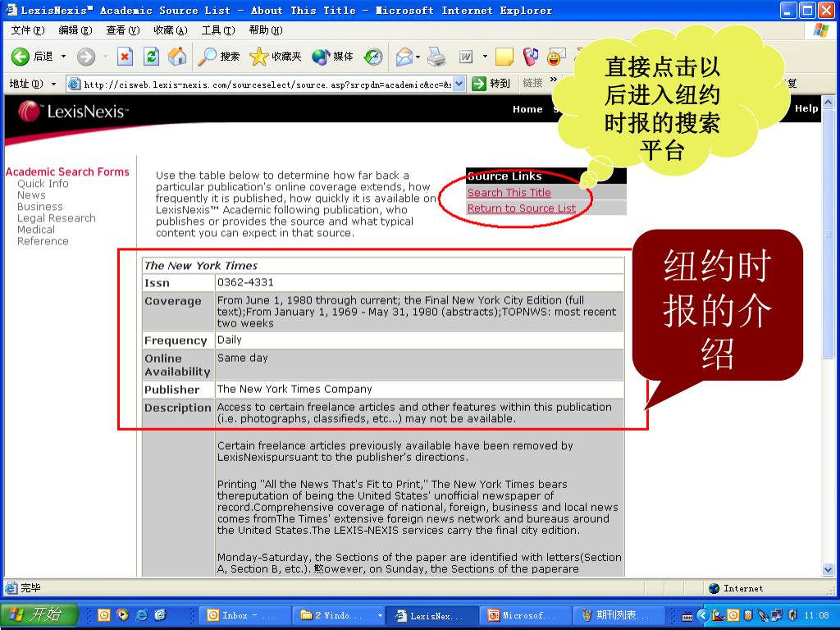840x630 pixels.
Task: Click the Edit with Word icon
Action: point(466,57)
